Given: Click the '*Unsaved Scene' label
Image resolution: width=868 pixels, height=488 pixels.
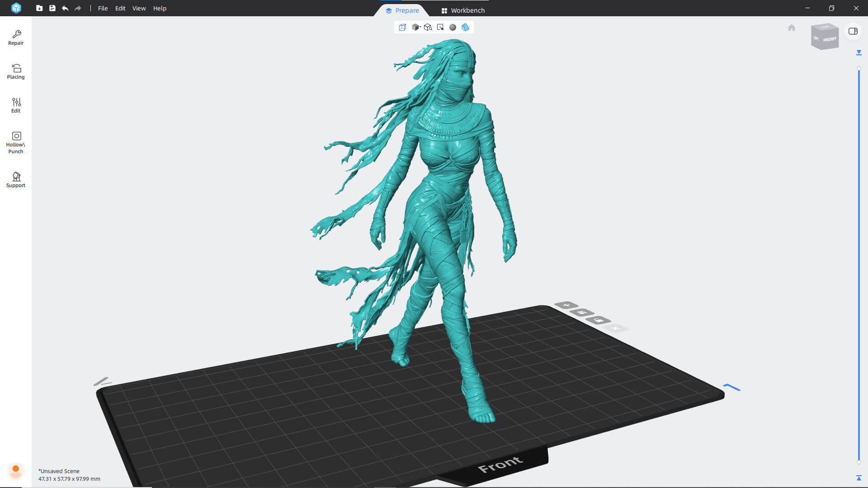Looking at the screenshot, I should pyautogui.click(x=59, y=471).
